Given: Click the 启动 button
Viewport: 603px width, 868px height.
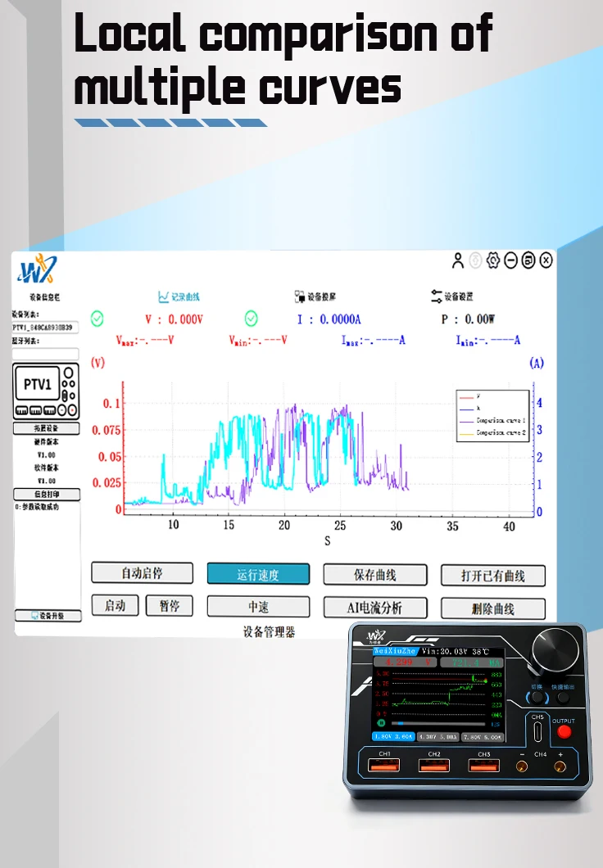Looking at the screenshot, I should coord(116,606).
